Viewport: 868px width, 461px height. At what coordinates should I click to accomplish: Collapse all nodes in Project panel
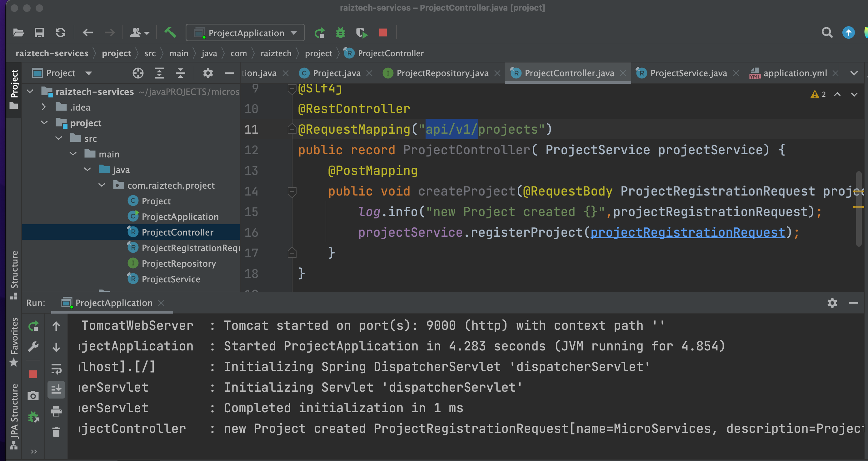[x=181, y=73]
